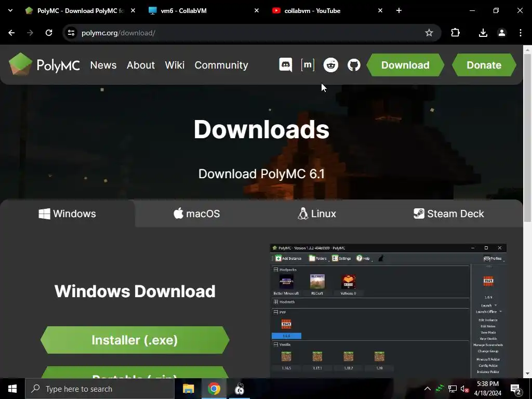This screenshot has height=399, width=532.
Task: Open the Windows Start menu
Action: [12, 389]
